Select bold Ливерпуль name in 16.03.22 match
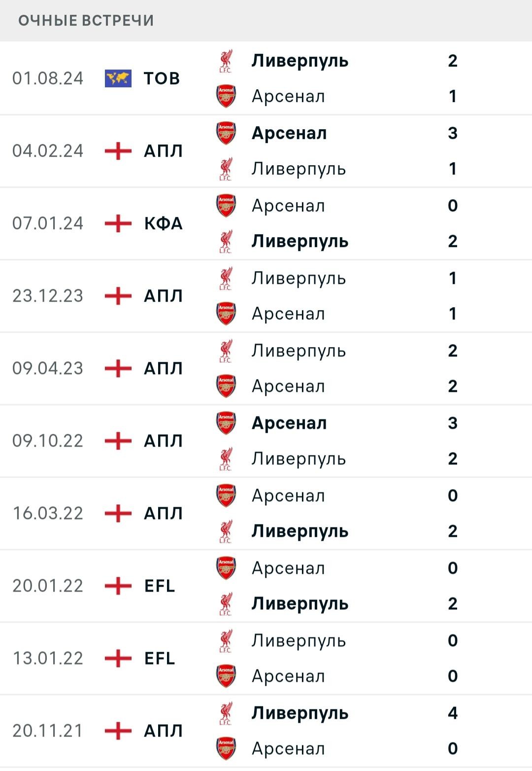Viewport: 532px width, 771px height. tap(300, 531)
